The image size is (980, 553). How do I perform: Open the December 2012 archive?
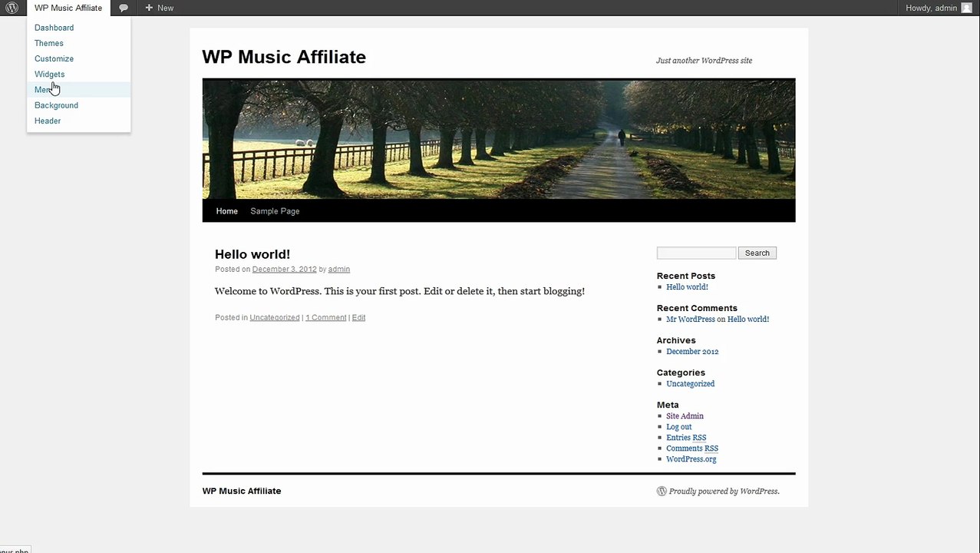pyautogui.click(x=692, y=352)
